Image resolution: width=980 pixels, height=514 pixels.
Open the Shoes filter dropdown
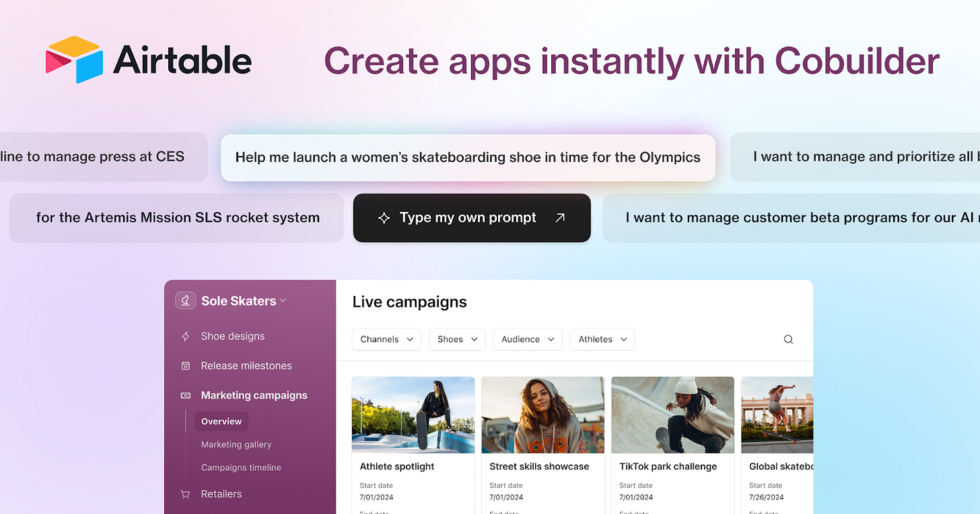[x=458, y=339]
